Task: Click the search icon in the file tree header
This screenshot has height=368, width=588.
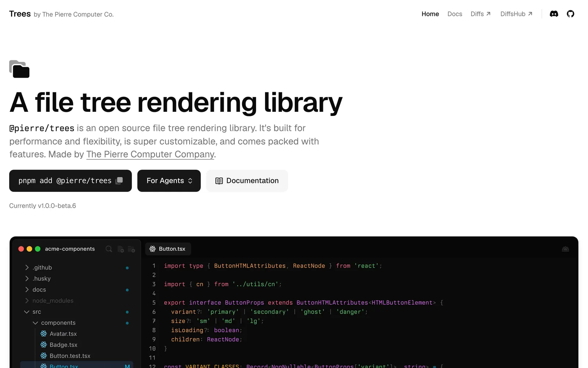Action: (x=109, y=249)
